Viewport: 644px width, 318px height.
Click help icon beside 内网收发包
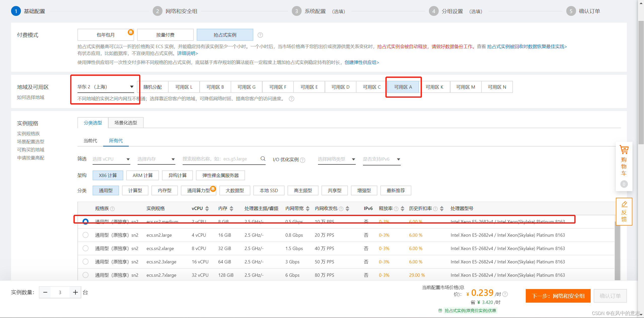pos(341,209)
